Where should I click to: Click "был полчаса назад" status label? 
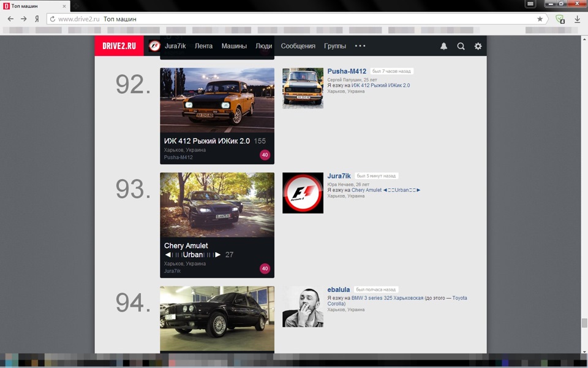tap(375, 289)
